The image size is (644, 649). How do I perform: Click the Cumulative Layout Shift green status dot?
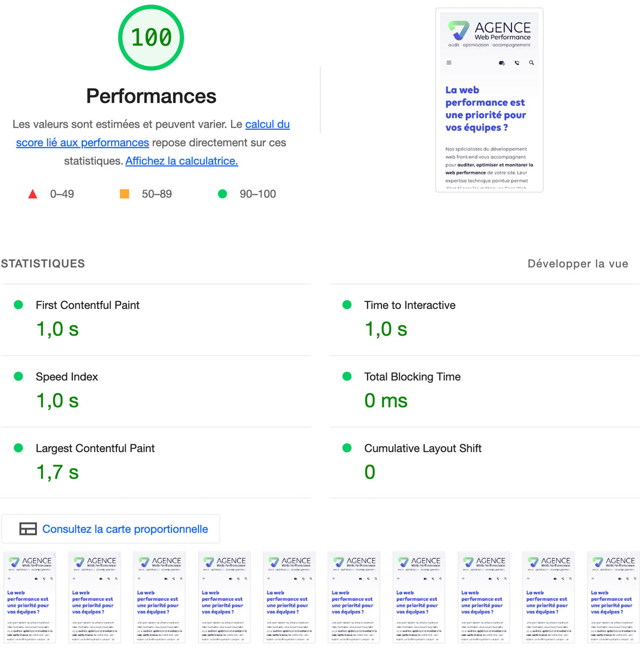(347, 448)
